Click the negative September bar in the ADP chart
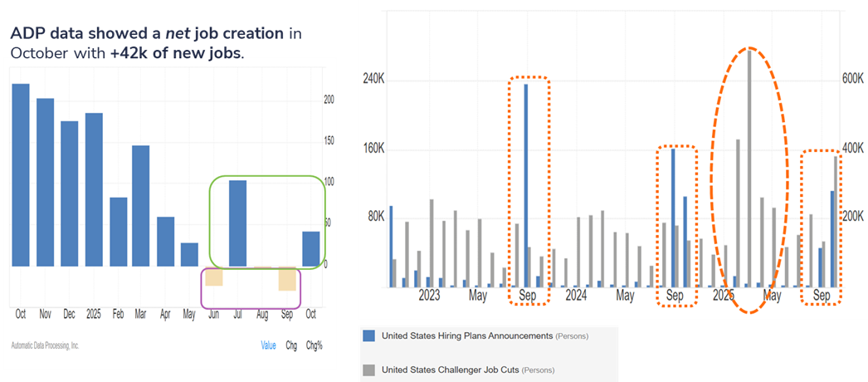868x382 pixels. (287, 279)
